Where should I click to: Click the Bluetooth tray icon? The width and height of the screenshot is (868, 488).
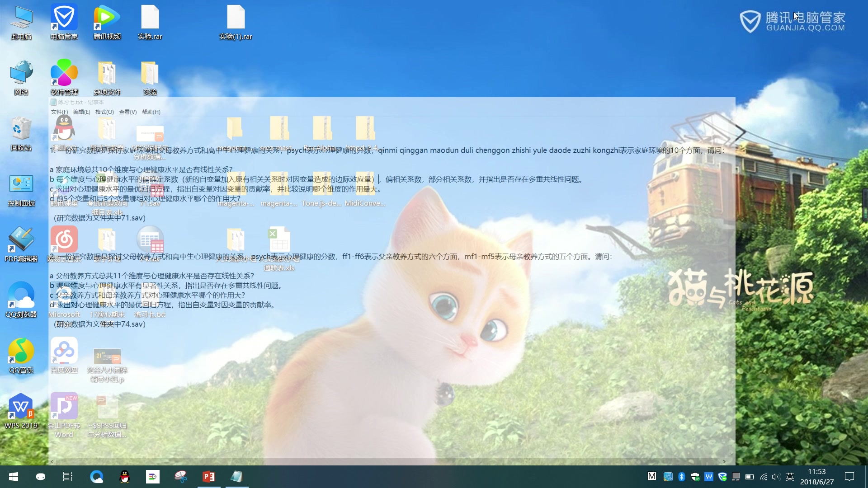(x=682, y=477)
